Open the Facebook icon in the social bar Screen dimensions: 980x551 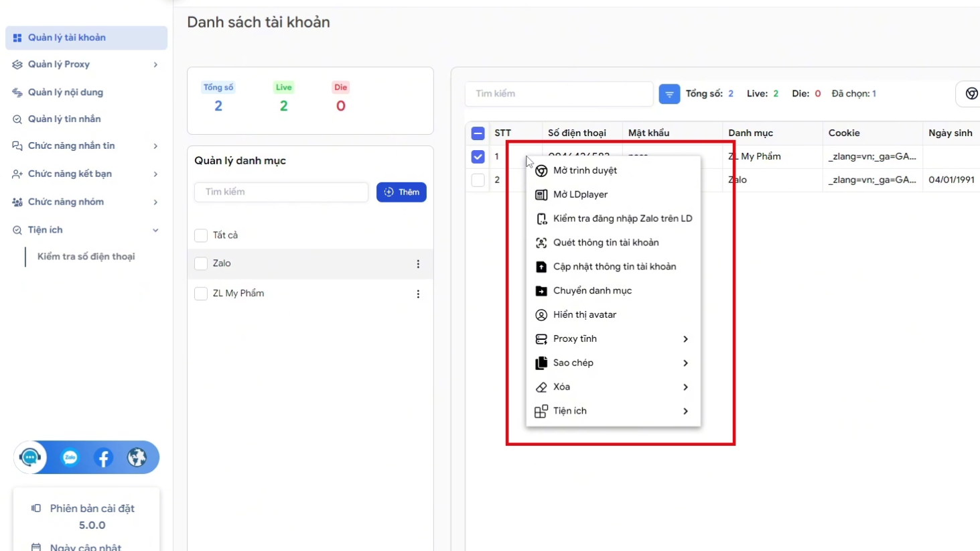click(103, 458)
